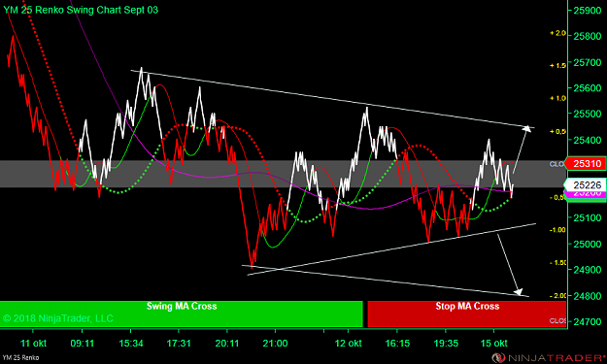
Task: Click the '© 2018 NinjaTrader, LLC' copyright text
Action: tap(58, 318)
